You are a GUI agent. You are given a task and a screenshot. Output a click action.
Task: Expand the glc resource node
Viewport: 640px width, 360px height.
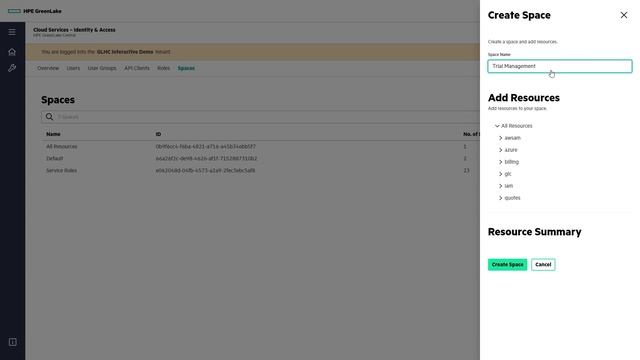pos(500,174)
